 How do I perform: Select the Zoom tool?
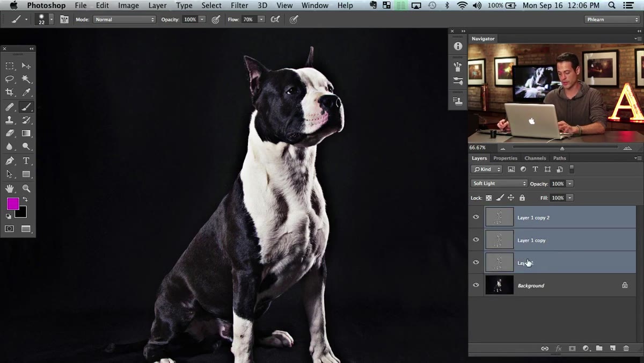[26, 188]
